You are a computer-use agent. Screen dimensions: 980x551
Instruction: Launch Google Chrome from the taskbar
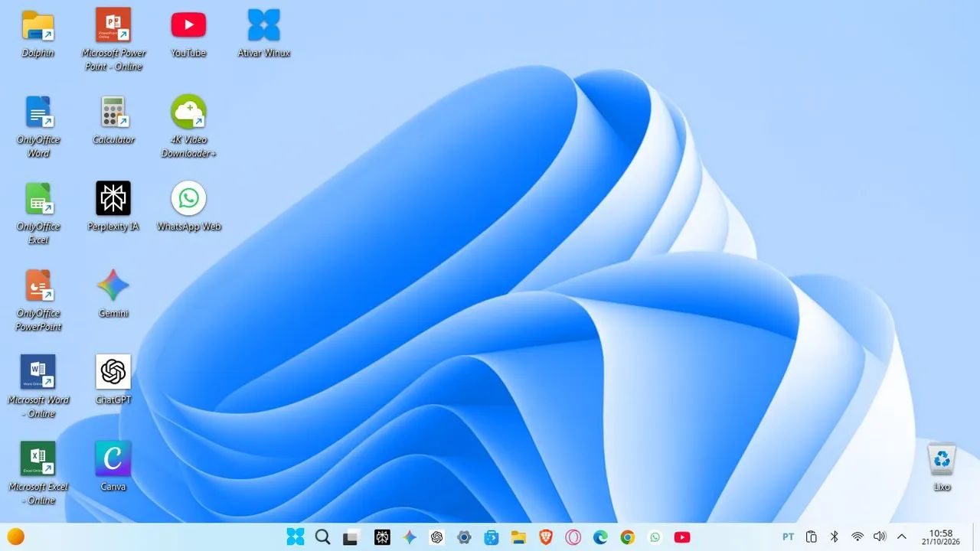[627, 537]
